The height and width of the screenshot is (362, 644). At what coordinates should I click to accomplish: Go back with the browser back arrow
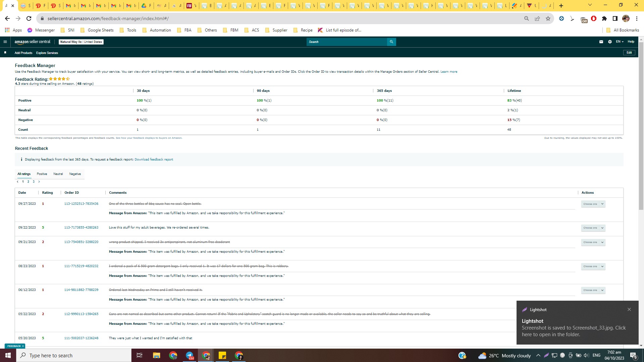tap(7, 18)
